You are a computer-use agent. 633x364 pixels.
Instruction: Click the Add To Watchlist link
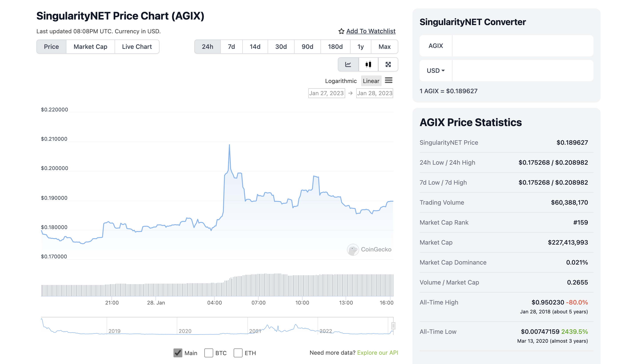point(371,31)
